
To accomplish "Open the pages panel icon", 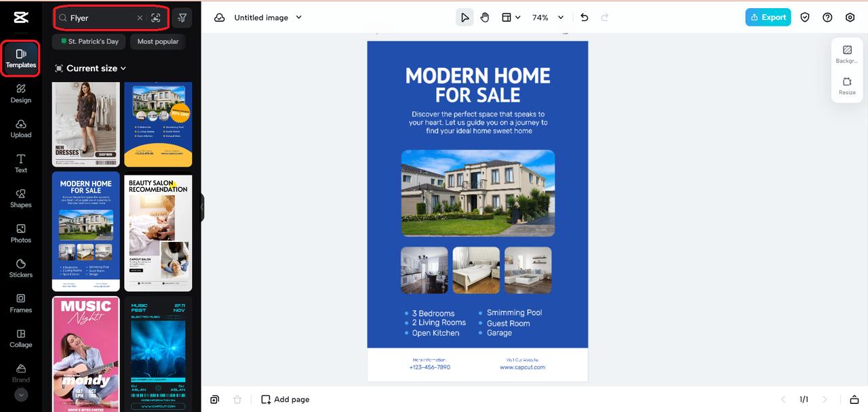I will pyautogui.click(x=854, y=400).
